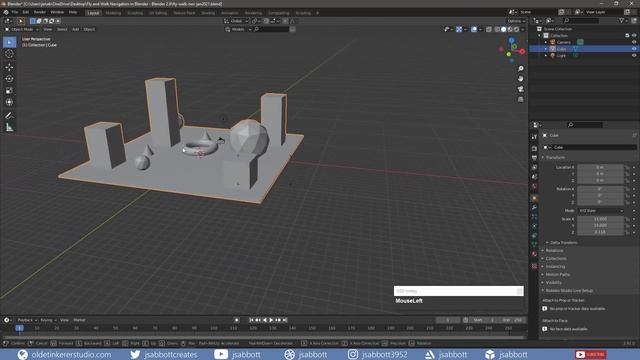
Task: Select the Cursor tool in the left toolbar
Action: (x=9, y=54)
